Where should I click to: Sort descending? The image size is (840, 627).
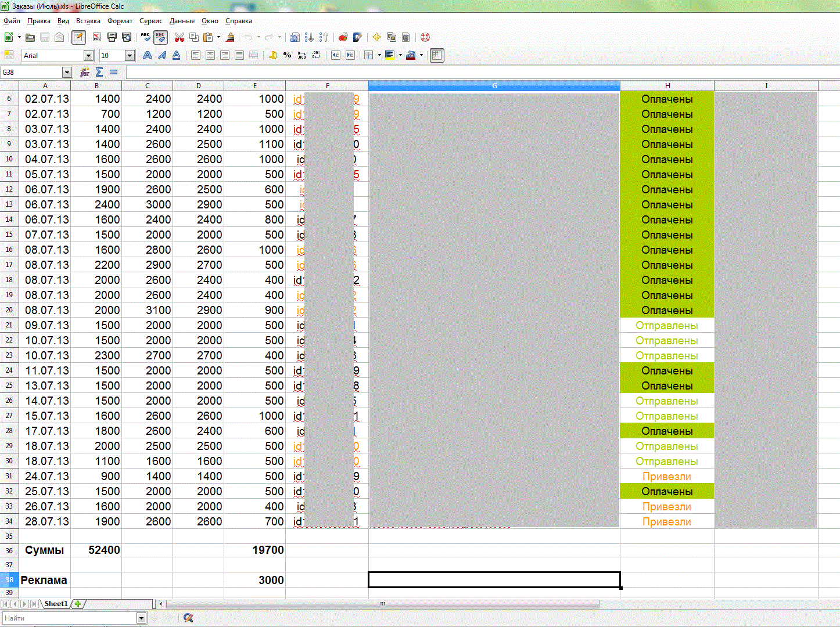tap(324, 37)
